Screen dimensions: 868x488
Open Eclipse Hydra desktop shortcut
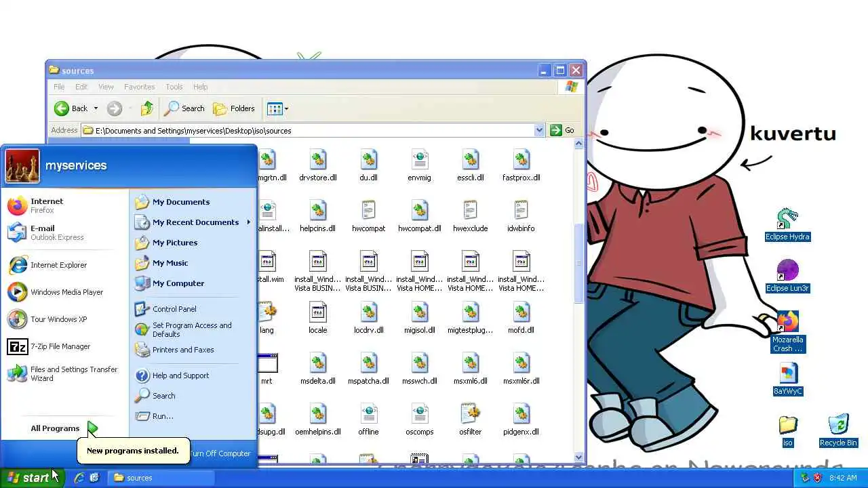pos(787,225)
